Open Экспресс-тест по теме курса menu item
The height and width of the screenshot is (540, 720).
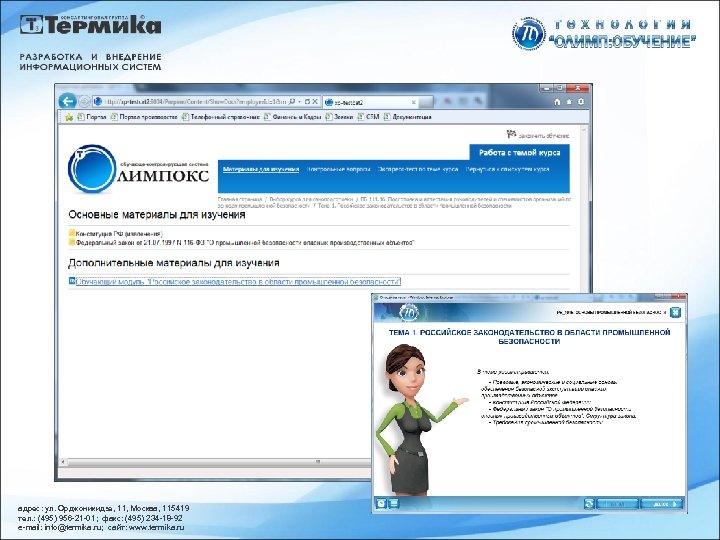coord(418,169)
